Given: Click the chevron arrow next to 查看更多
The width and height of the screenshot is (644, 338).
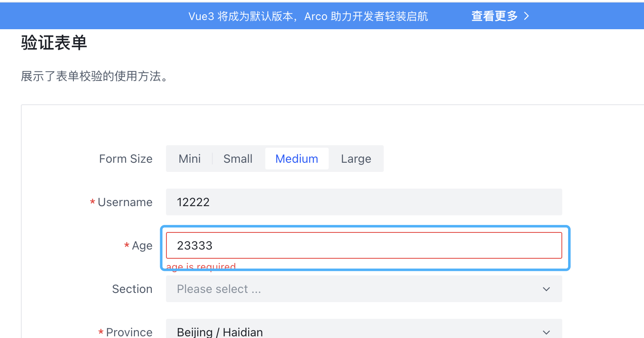Looking at the screenshot, I should click(526, 15).
